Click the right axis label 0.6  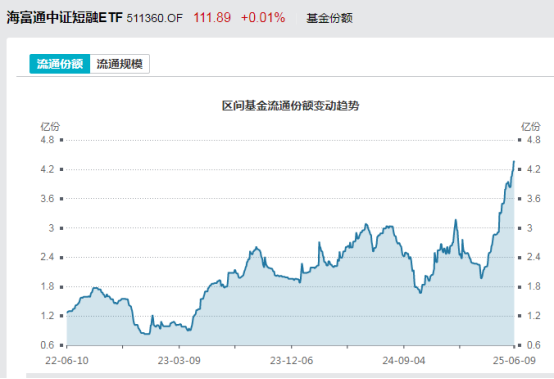534,345
